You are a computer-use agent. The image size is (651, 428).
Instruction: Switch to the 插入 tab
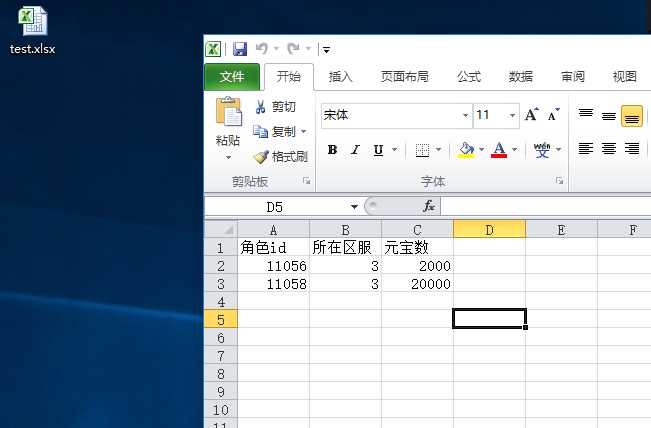[x=340, y=77]
